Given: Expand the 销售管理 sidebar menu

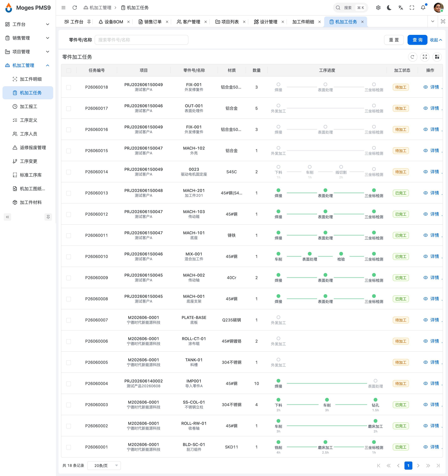Looking at the screenshot, I should click(28, 38).
